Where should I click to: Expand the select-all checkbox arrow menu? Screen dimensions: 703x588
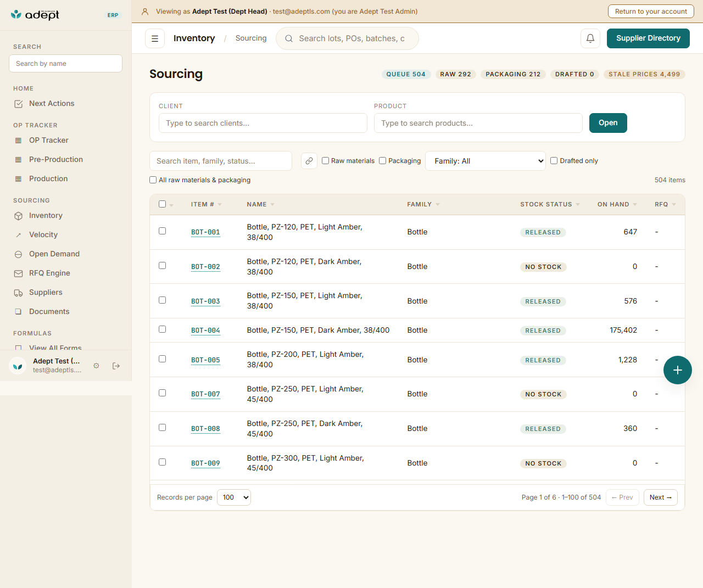(x=171, y=205)
